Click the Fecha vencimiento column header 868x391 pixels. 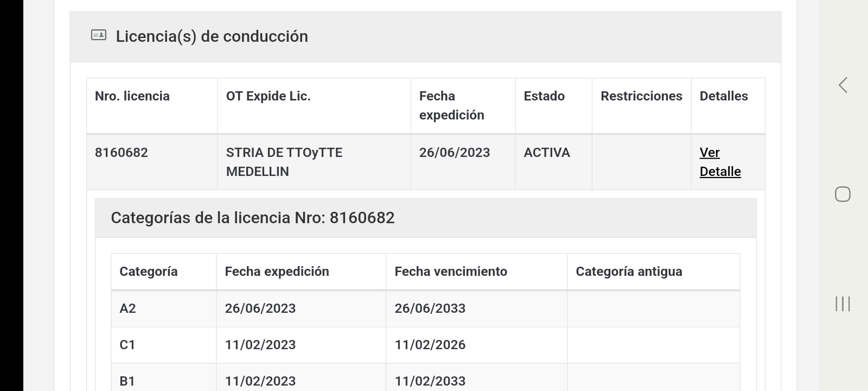pos(450,272)
